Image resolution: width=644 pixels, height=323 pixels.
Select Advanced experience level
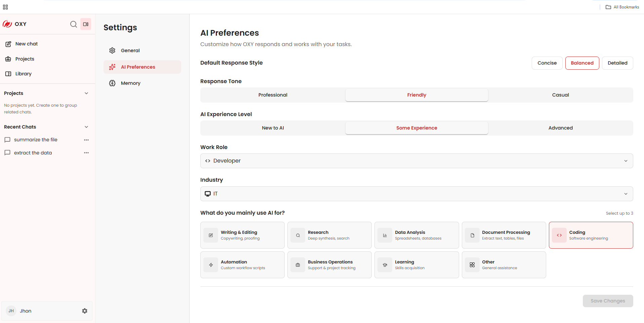tap(560, 128)
